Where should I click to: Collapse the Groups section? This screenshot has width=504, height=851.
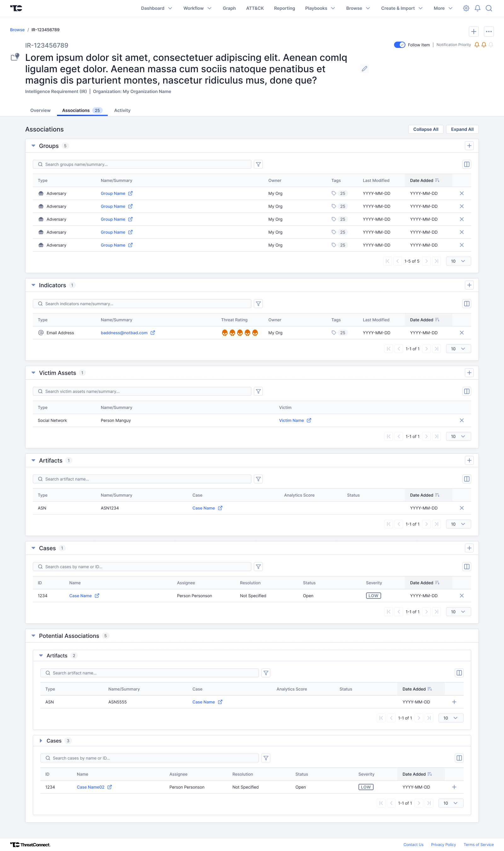33,146
